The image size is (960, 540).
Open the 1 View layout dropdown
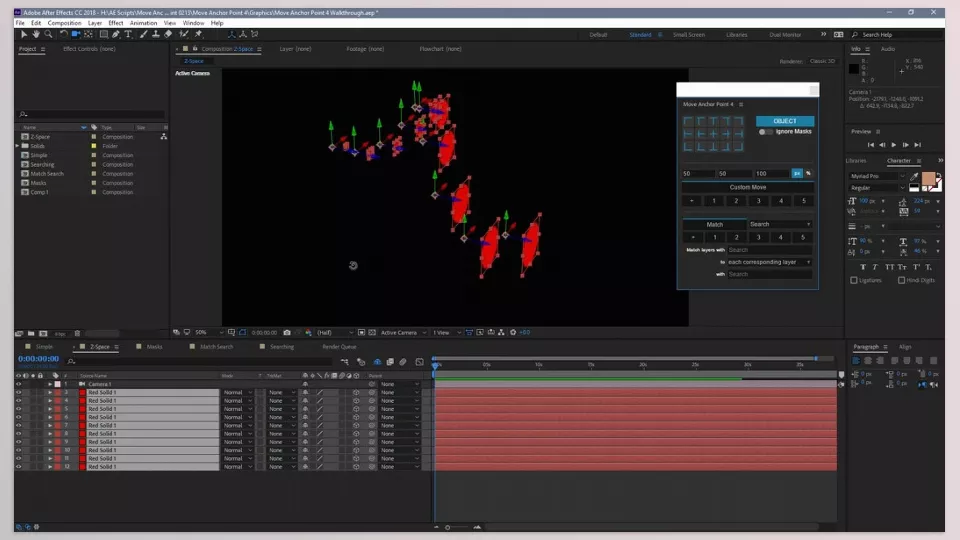click(447, 332)
